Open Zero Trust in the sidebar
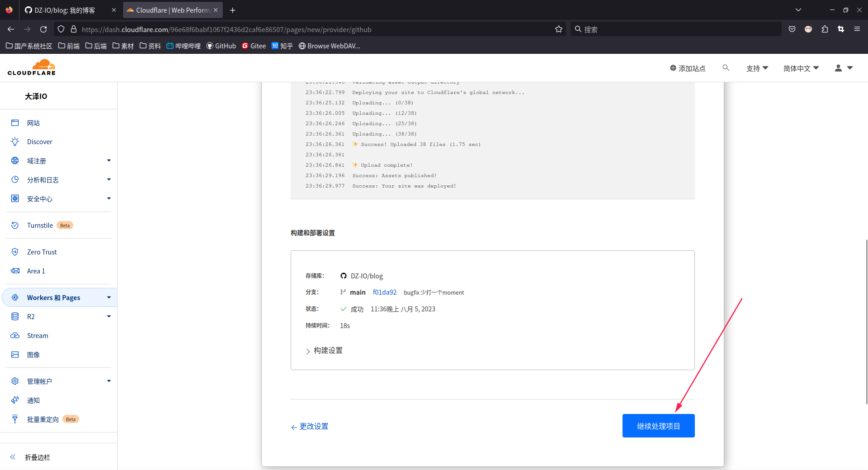This screenshot has height=470, width=868. 42,252
